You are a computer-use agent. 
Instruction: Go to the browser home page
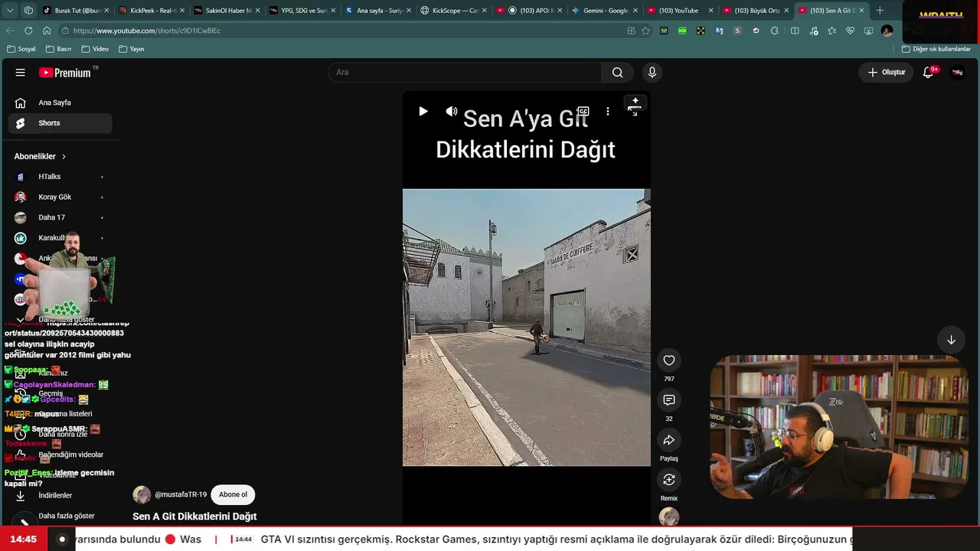47,31
